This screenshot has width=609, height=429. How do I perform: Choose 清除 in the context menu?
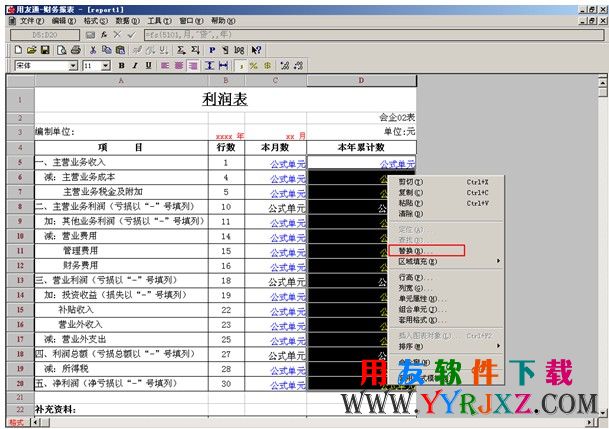(x=446, y=214)
